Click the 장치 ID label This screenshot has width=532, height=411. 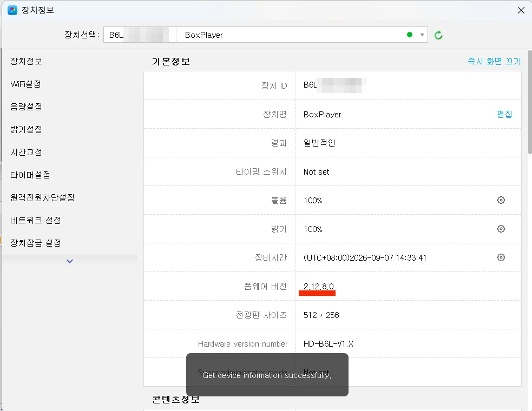click(x=274, y=86)
